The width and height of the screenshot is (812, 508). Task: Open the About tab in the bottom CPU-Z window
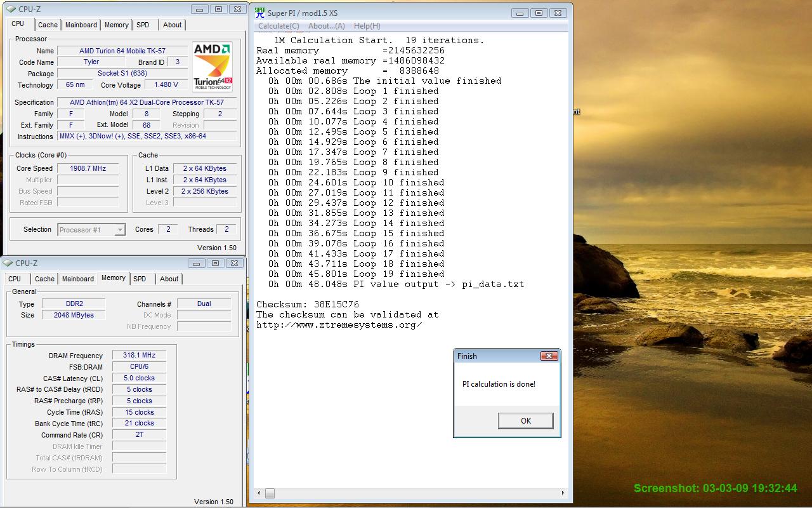click(x=169, y=279)
